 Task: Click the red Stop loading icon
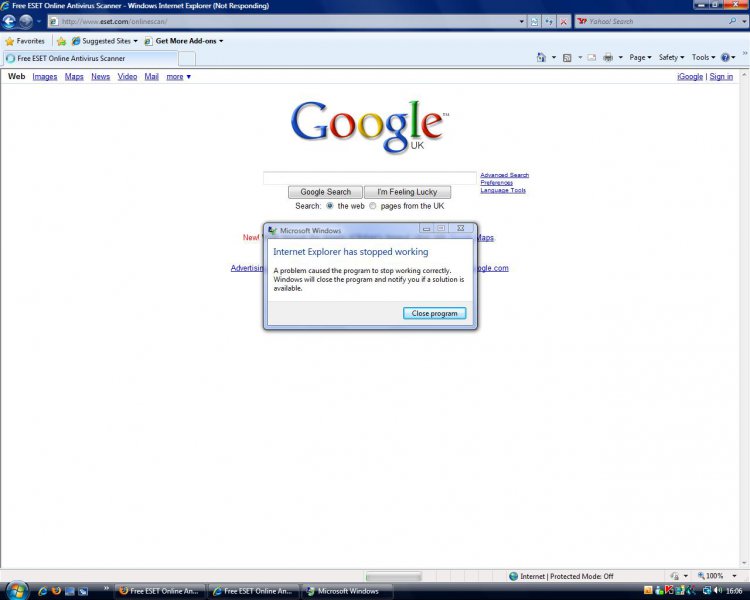[564, 22]
